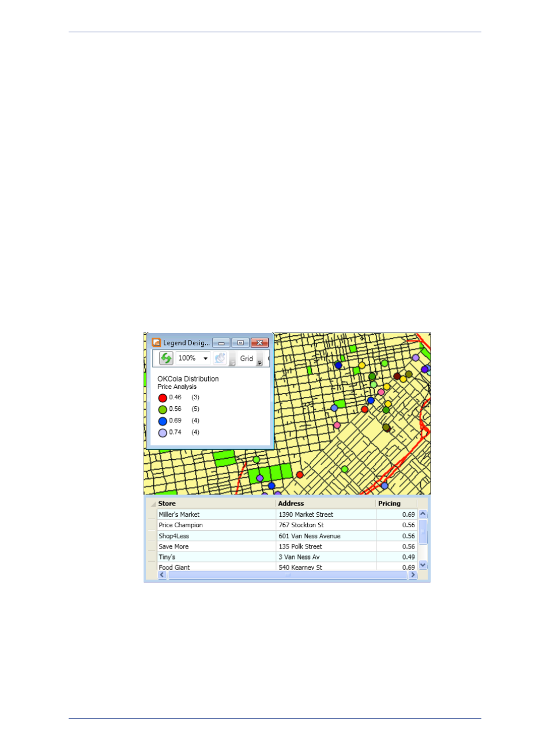This screenshot has width=550, height=756.
Task: Select the green 0.56 legend swatch
Action: (x=163, y=410)
